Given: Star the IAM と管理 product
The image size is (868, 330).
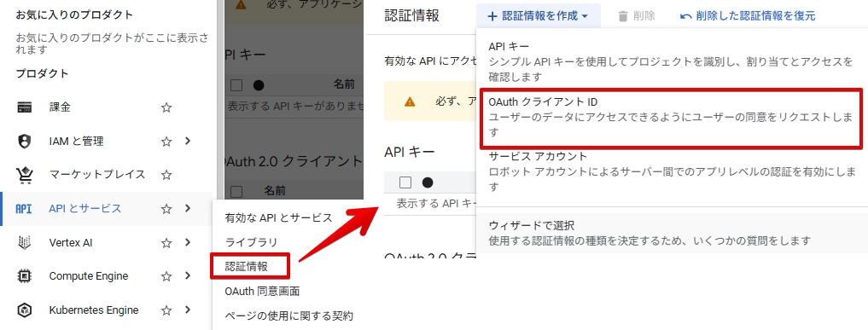Looking at the screenshot, I should pyautogui.click(x=166, y=142).
